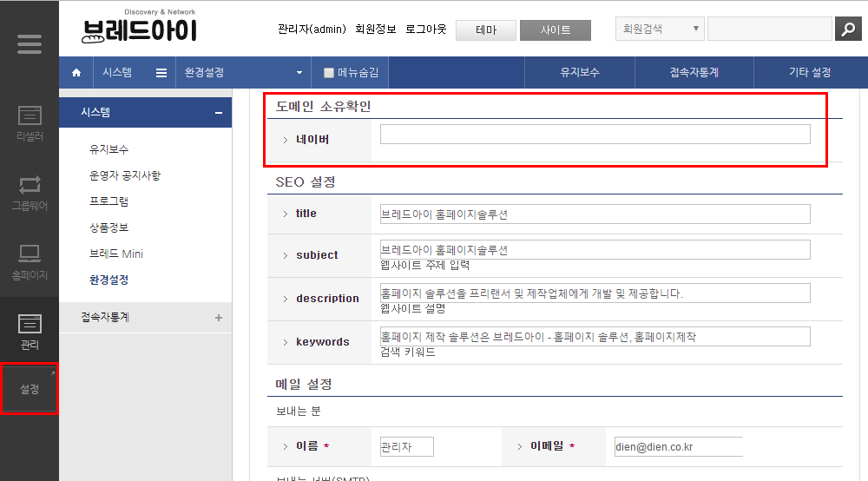Screen dimensions: 868x481
Task: Toggle the 메뉴숨김 checkbox
Action: 329,73
